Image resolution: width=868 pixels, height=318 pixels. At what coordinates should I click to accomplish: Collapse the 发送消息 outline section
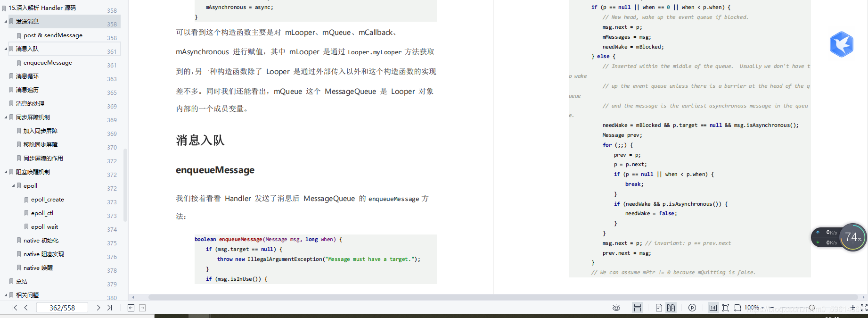6,21
